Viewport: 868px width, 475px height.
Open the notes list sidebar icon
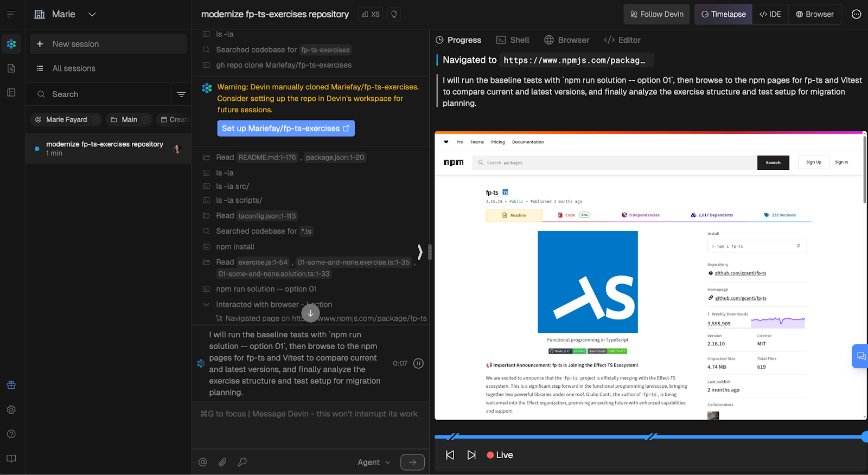tap(11, 93)
